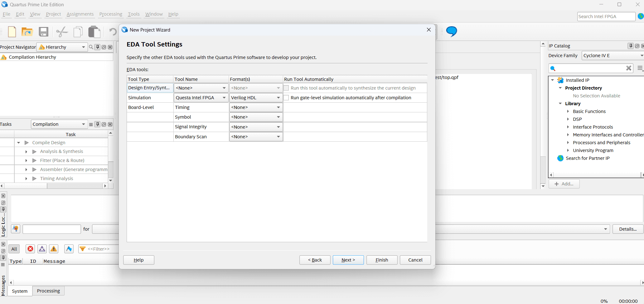Click the Search Intel FPGA input field
Image resolution: width=644 pixels, height=304 pixels.
click(x=606, y=17)
